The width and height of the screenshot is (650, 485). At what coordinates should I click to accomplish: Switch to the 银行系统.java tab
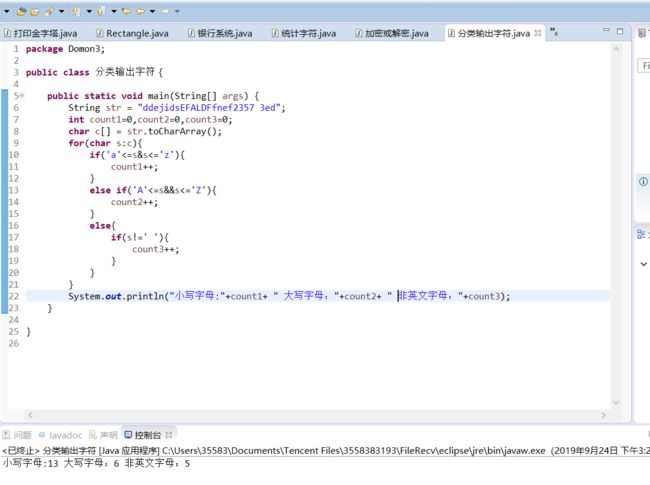[x=220, y=33]
